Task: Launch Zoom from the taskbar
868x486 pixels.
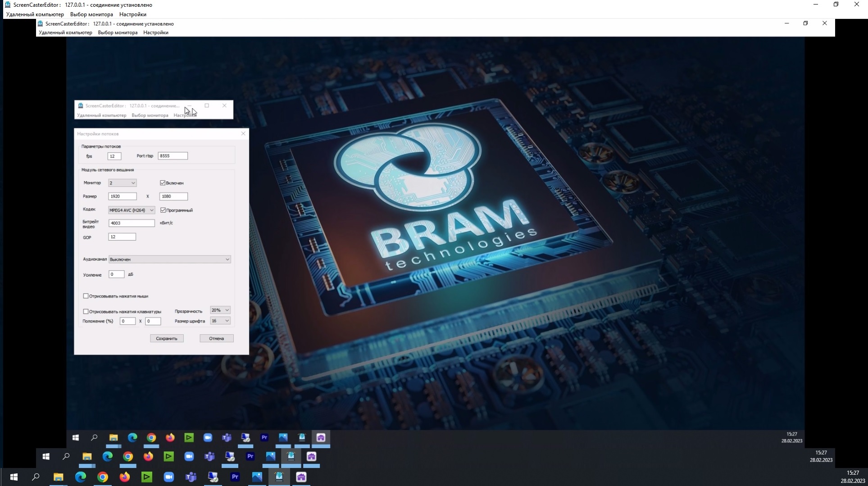Action: tap(168, 477)
